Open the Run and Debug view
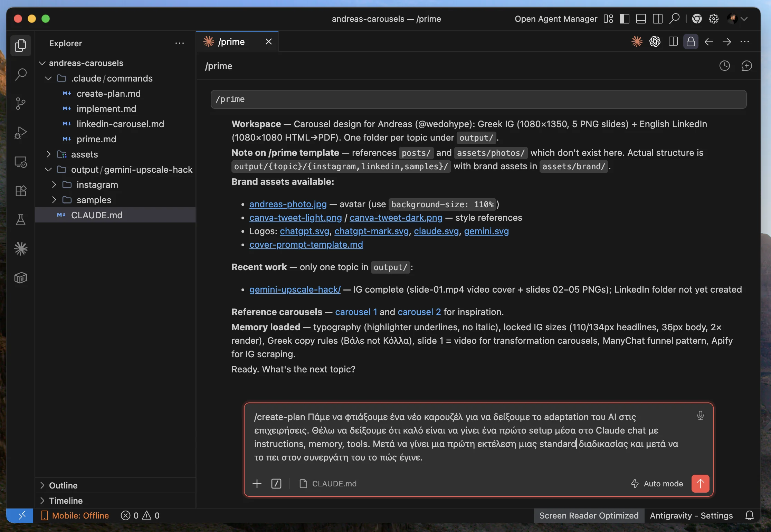The image size is (771, 532). [x=20, y=133]
